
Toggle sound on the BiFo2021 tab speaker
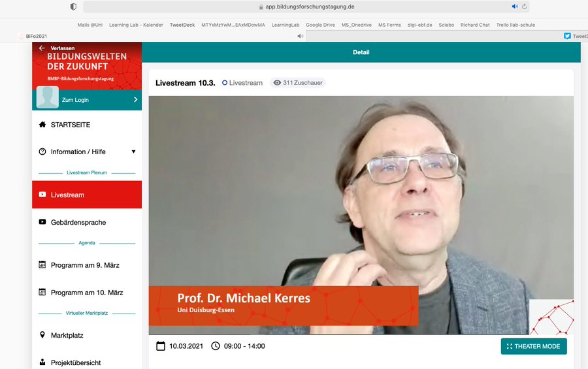pos(300,36)
